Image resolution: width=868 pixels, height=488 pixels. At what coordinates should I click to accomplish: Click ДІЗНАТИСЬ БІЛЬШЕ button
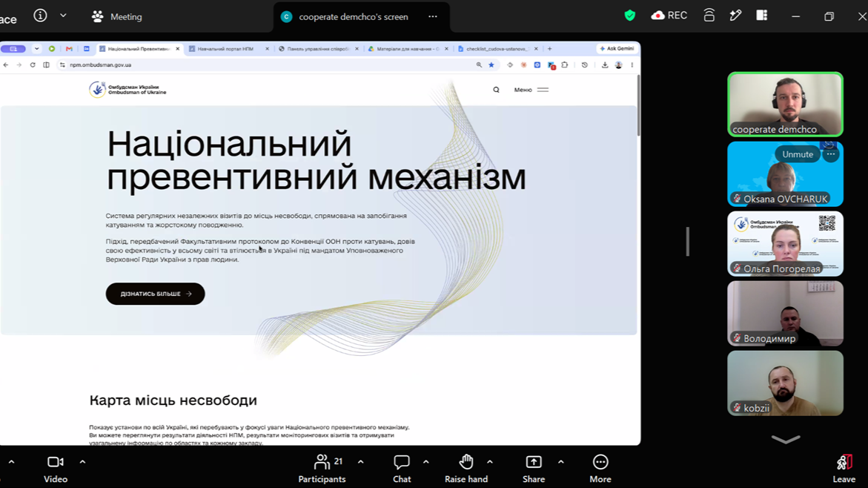[x=155, y=294]
